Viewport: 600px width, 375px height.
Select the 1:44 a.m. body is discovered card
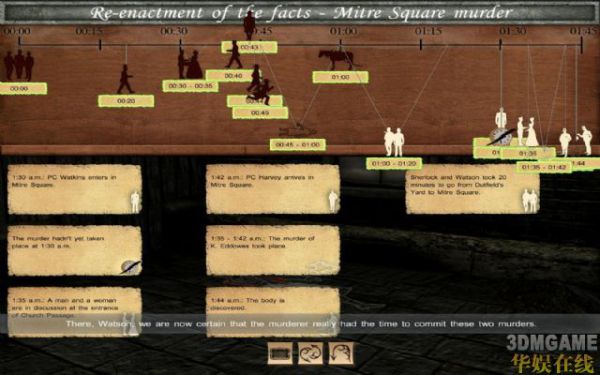(x=273, y=312)
